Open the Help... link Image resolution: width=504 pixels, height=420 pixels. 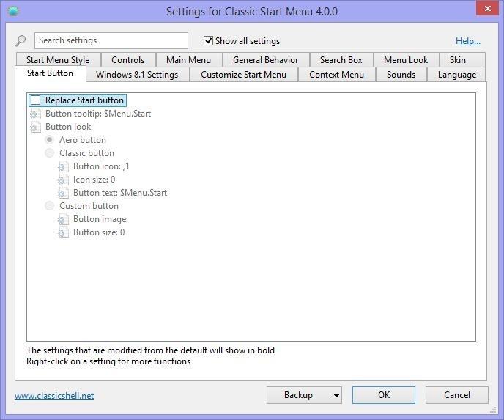coord(468,41)
